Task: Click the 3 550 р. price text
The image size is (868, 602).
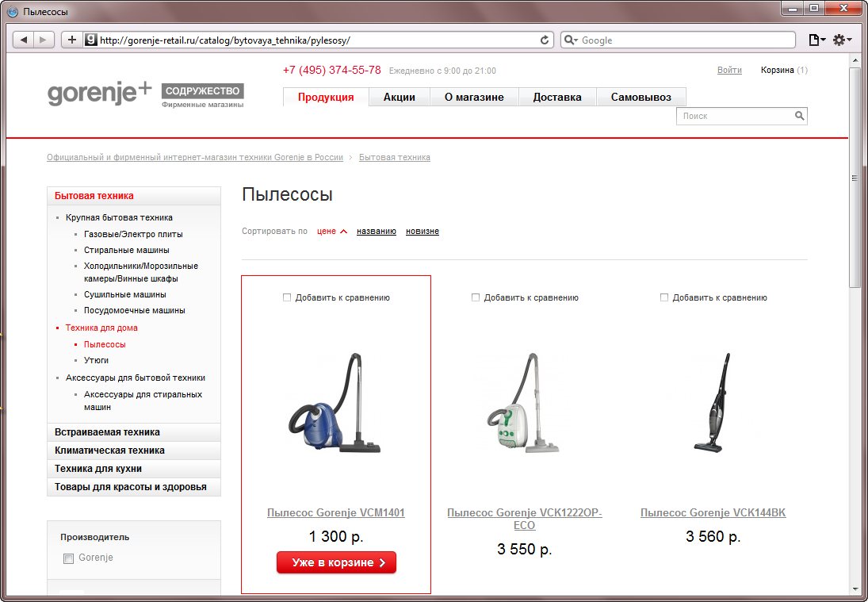Action: [x=524, y=550]
